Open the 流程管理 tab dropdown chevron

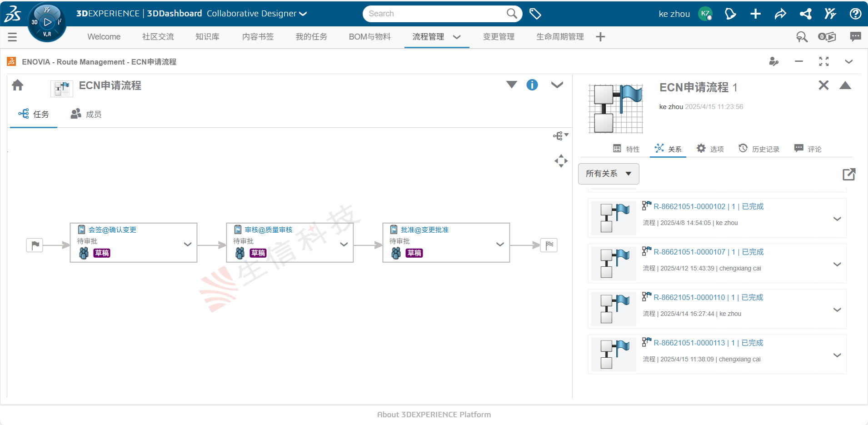pyautogui.click(x=457, y=37)
